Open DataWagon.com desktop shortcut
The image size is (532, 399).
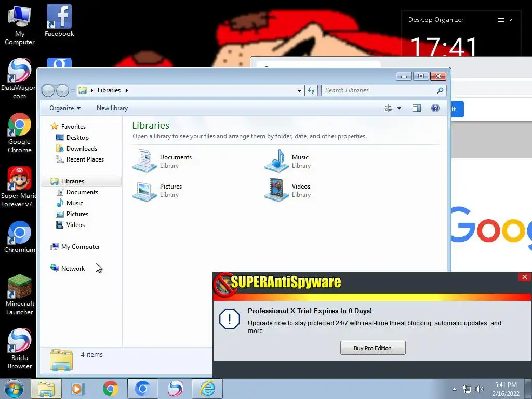pos(19,79)
